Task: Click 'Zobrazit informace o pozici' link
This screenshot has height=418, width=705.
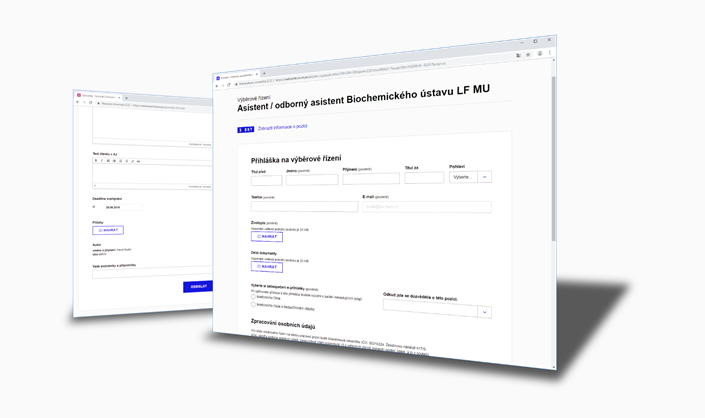Action: click(282, 127)
